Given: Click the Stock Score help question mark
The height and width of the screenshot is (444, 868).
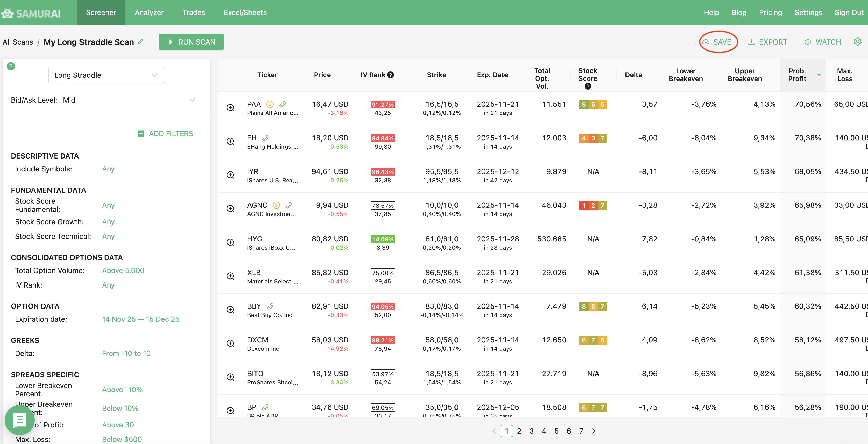Looking at the screenshot, I should point(588,87).
